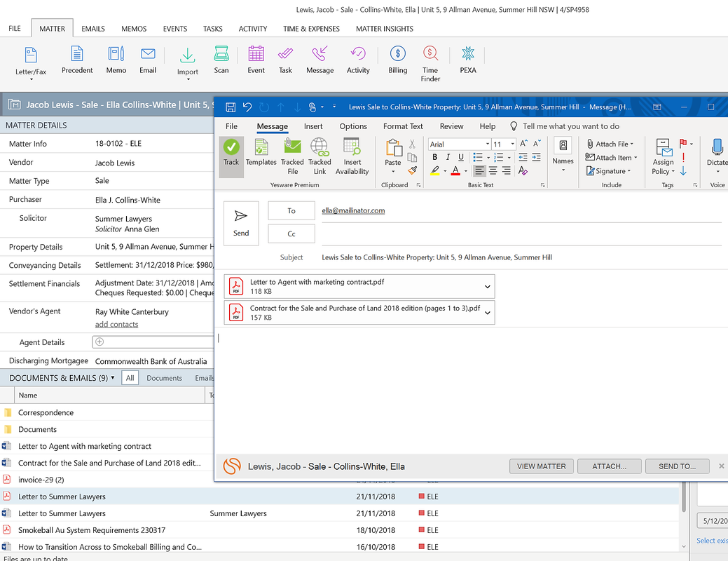Click in the Tell me search box
The width and height of the screenshot is (728, 561).
pos(571,126)
